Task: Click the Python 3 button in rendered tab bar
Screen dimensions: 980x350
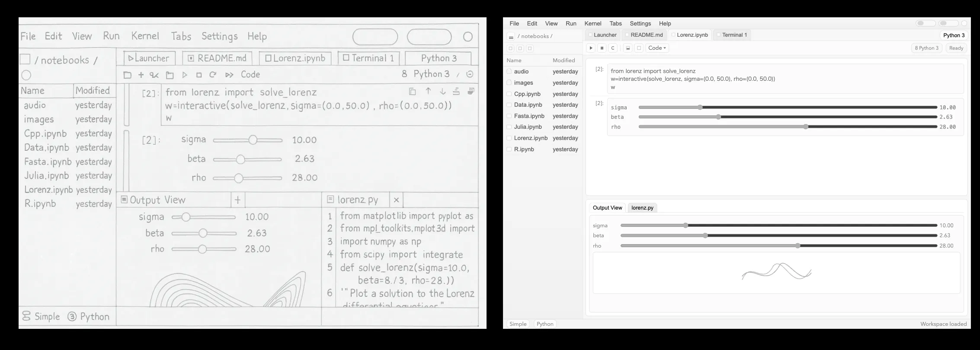Action: coord(954,35)
